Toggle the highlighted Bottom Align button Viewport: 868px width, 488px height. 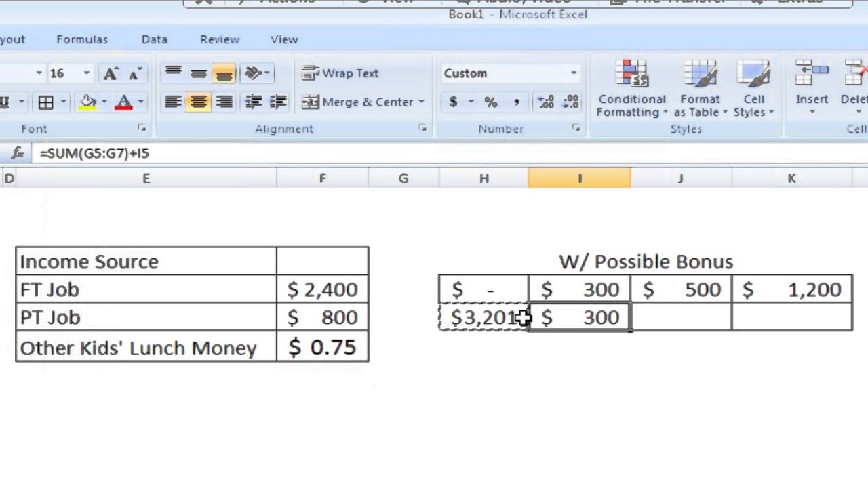224,73
